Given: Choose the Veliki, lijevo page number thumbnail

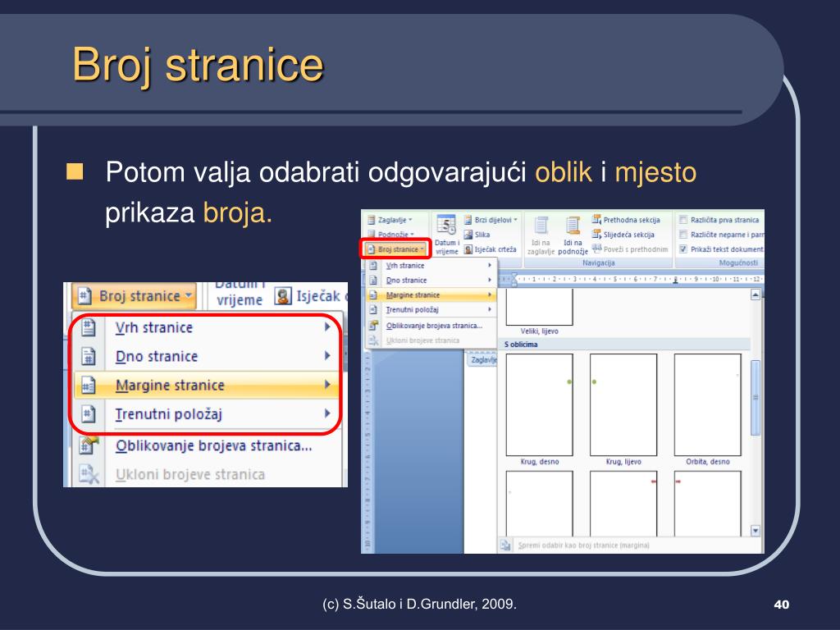Looking at the screenshot, I should coord(539,308).
